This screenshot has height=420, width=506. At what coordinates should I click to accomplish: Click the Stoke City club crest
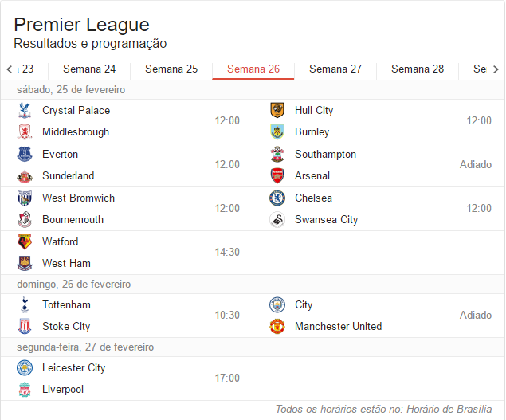25,326
